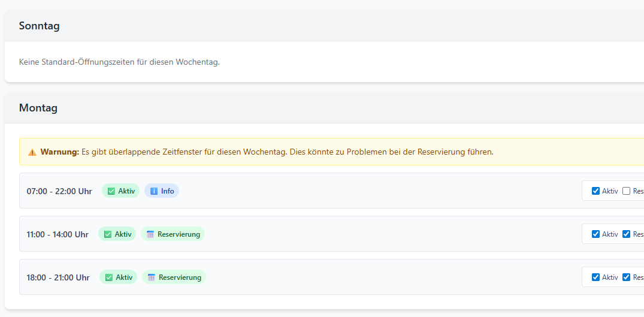Click the 07:00 - 22:00 Uhr time text
This screenshot has width=644, height=317.
point(59,191)
